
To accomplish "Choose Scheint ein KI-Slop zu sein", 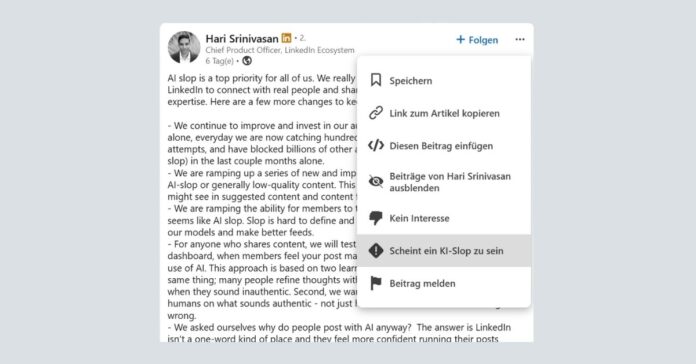I will (444, 251).
